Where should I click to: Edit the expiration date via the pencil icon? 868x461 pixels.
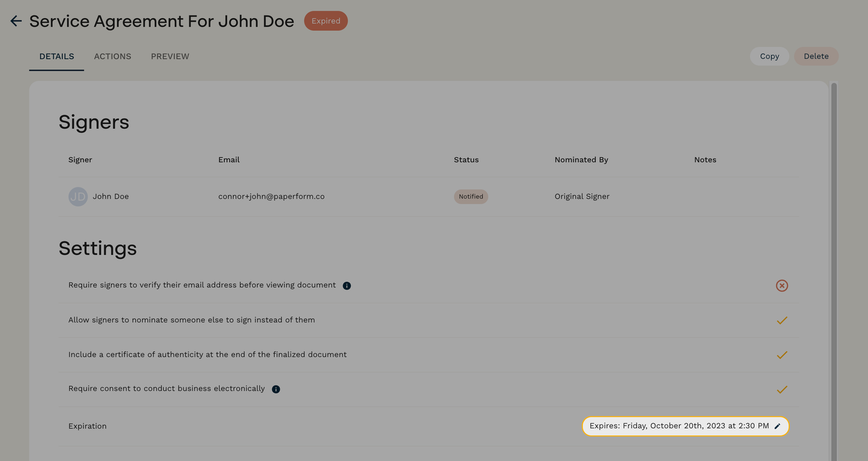click(x=777, y=426)
